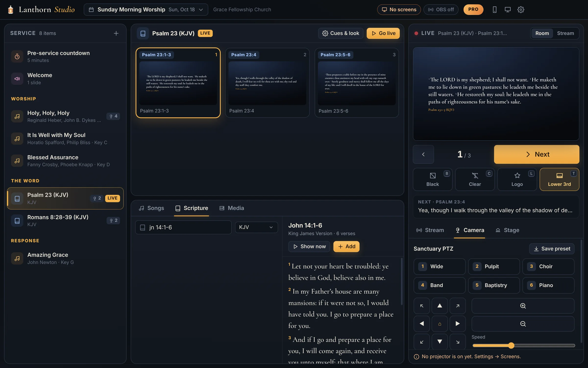
Task: Tilt the camera up with arrow
Action: pyautogui.click(x=440, y=306)
